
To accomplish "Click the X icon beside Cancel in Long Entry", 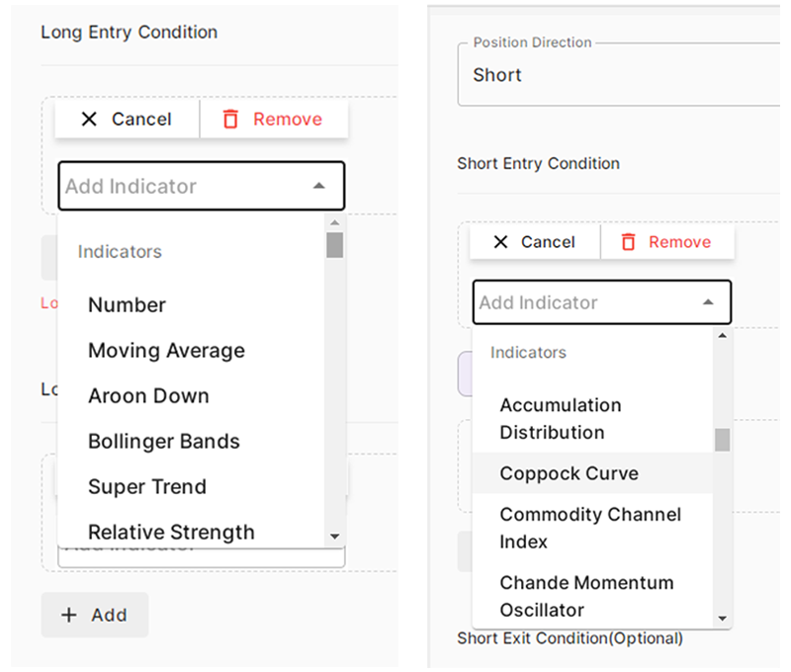I will pyautogui.click(x=89, y=119).
